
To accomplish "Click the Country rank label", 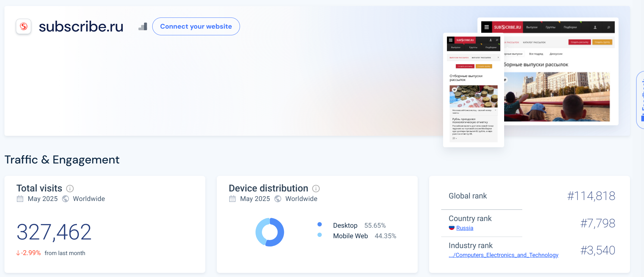I will click(470, 218).
